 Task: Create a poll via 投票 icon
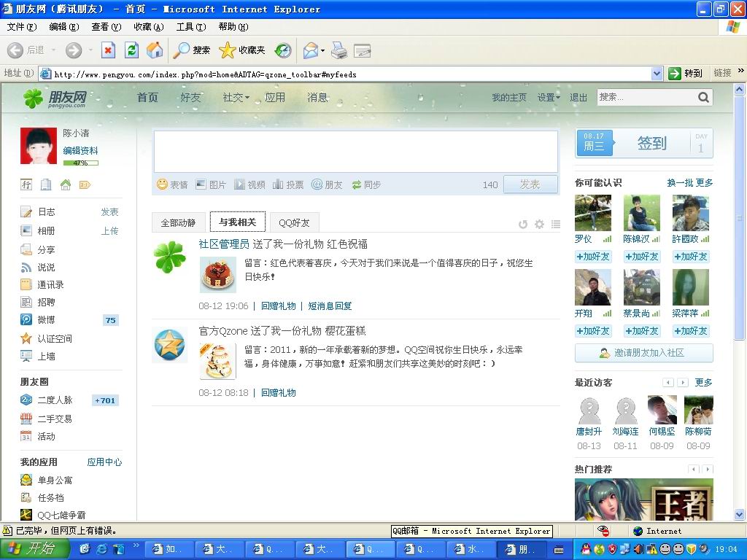click(288, 184)
